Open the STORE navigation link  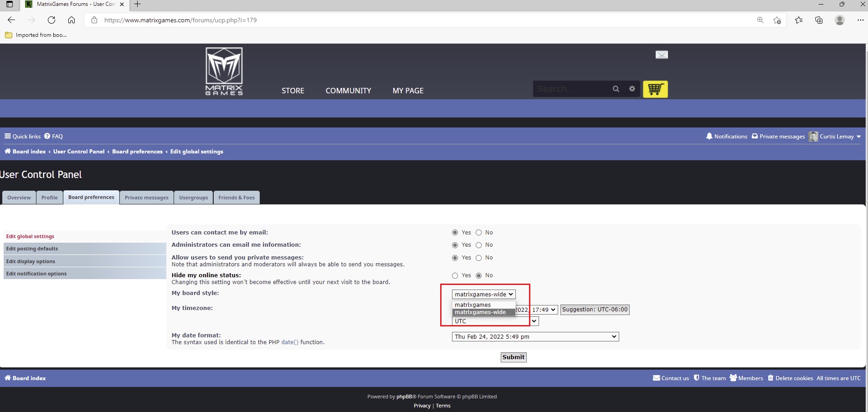pos(293,91)
